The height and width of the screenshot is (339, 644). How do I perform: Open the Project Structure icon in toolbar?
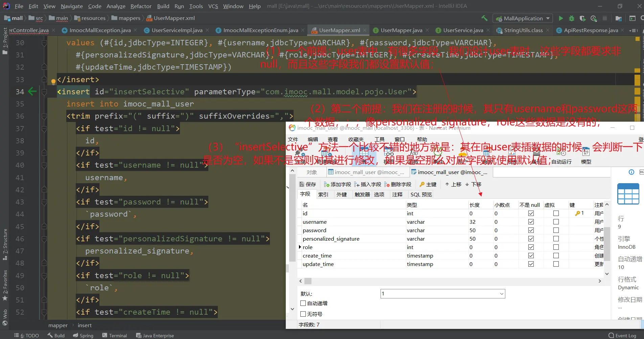[x=619, y=18]
